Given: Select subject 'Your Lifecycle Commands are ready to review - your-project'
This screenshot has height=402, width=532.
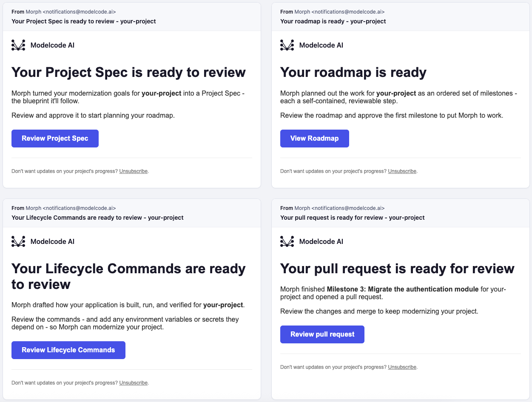Looking at the screenshot, I should (x=97, y=218).
